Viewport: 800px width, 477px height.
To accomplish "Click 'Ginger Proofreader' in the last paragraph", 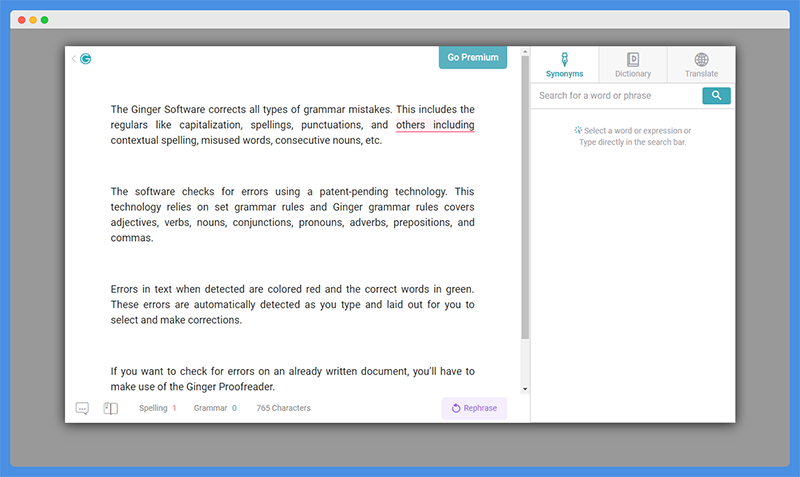I will pyautogui.click(x=230, y=387).
